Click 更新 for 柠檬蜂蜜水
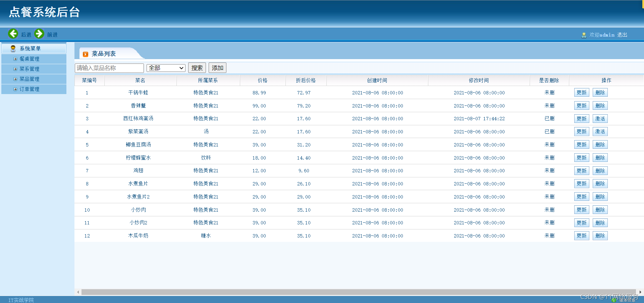 pos(582,158)
